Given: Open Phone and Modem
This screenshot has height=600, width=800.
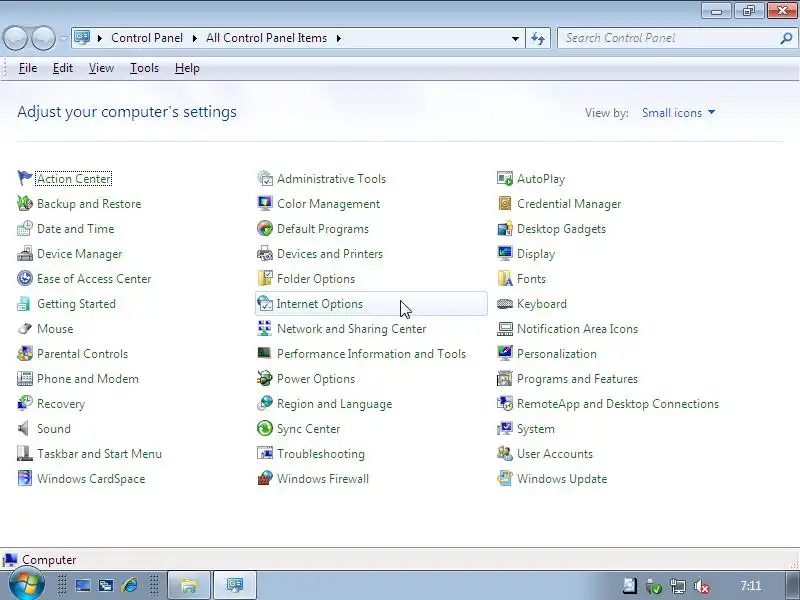Looking at the screenshot, I should click(x=88, y=379).
